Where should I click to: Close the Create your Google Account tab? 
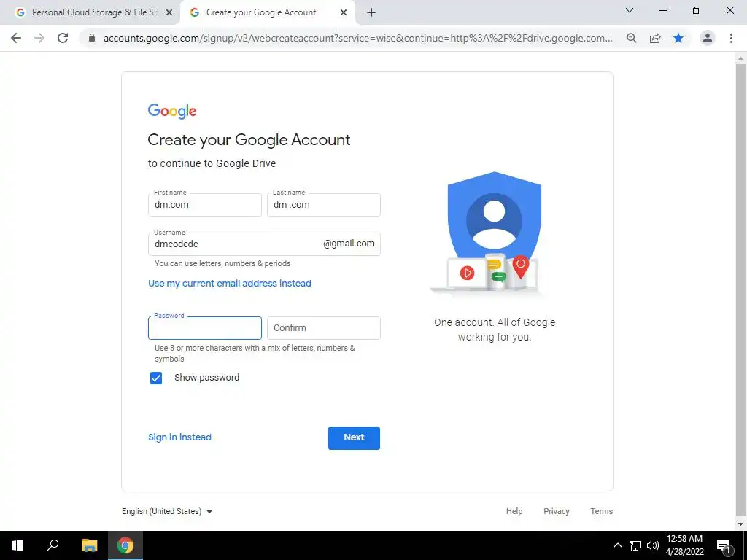344,13
